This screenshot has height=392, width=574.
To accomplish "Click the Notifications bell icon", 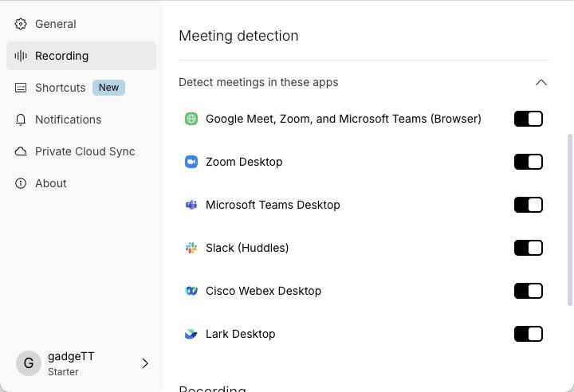I will tap(21, 120).
